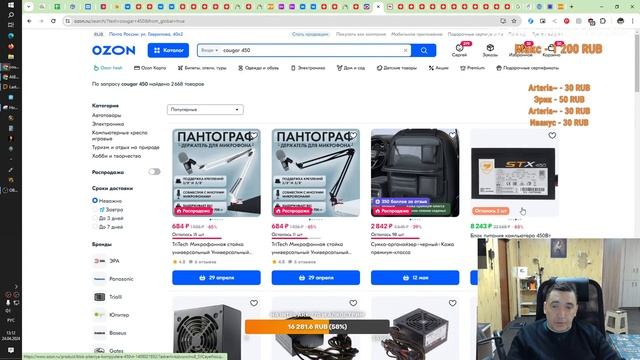The image size is (640, 360).
Task: Click the Почта России delivery address link
Action: pyautogui.click(x=146, y=34)
